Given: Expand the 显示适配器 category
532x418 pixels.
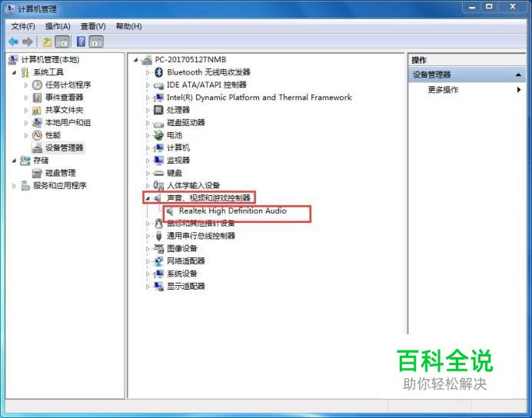Looking at the screenshot, I should click(148, 287).
